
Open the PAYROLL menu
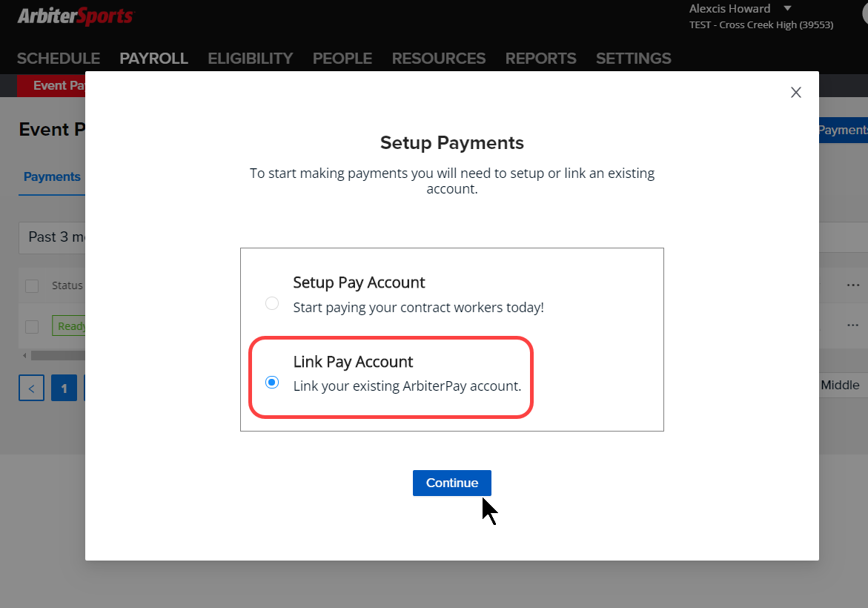[x=154, y=59]
